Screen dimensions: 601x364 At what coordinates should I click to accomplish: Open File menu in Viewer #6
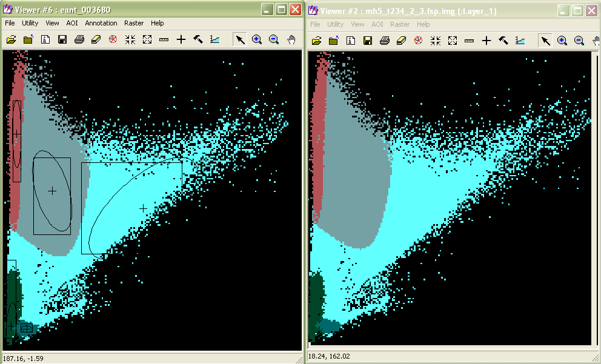pyautogui.click(x=10, y=23)
